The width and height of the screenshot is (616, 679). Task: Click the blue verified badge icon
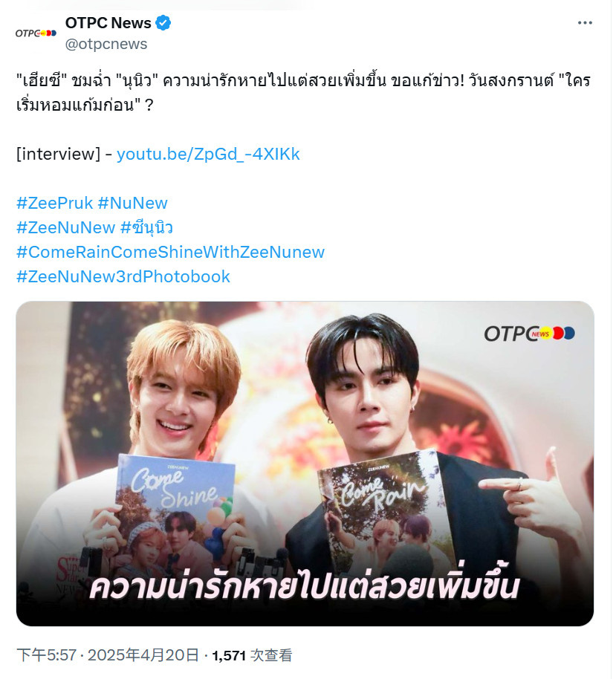coord(163,23)
